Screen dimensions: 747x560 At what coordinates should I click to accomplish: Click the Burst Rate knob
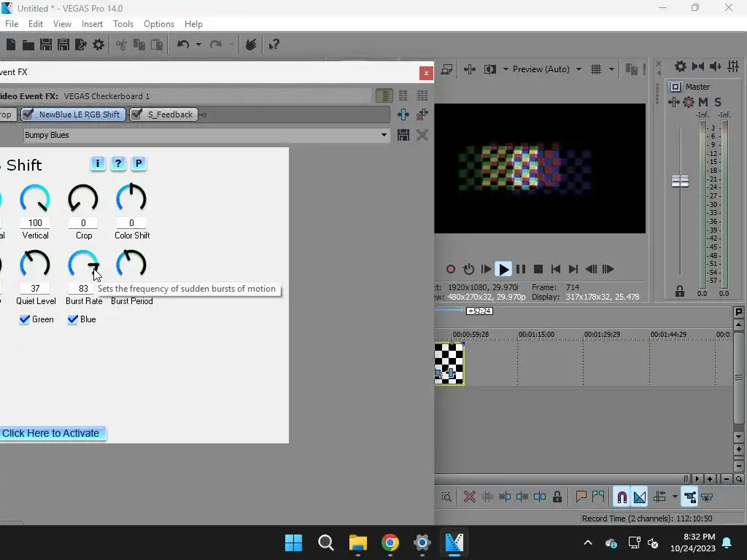coord(83,264)
